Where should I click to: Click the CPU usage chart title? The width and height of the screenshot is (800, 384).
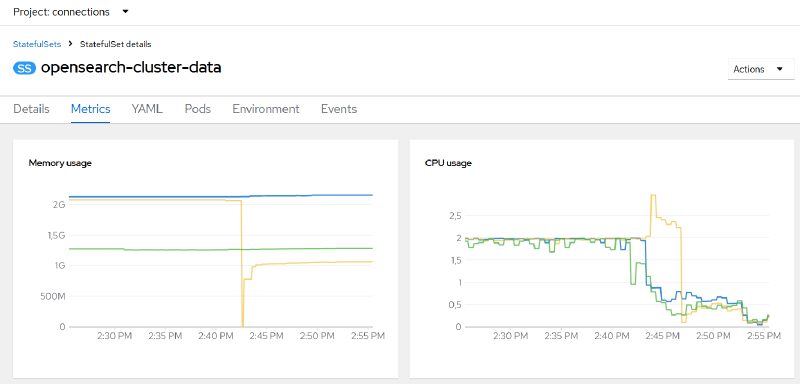(x=448, y=163)
